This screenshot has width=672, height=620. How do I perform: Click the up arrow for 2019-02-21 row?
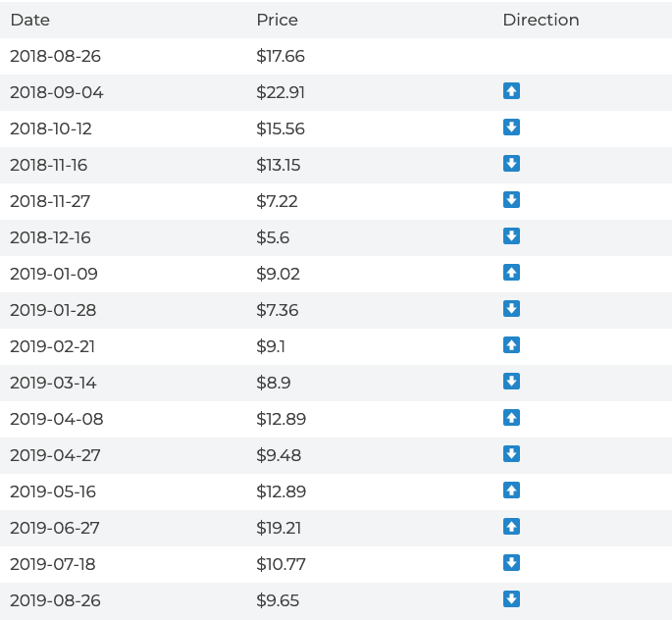click(511, 345)
